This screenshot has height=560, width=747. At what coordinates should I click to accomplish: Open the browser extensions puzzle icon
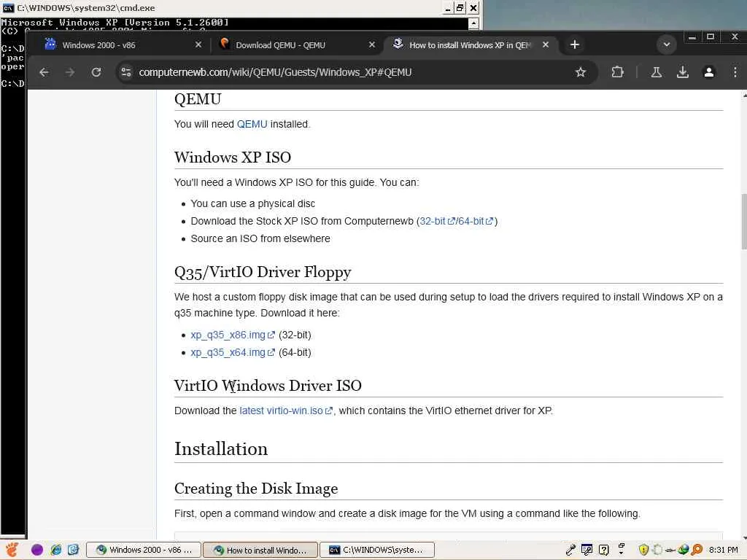pos(617,72)
